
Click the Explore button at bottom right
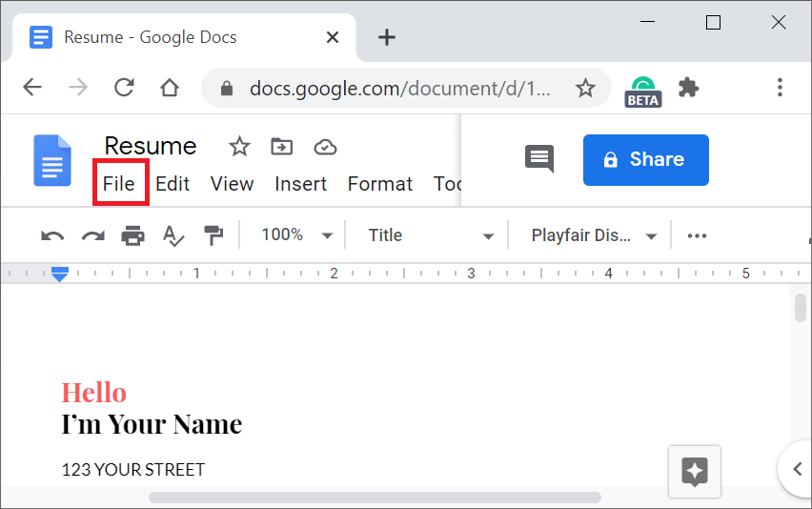coord(694,471)
